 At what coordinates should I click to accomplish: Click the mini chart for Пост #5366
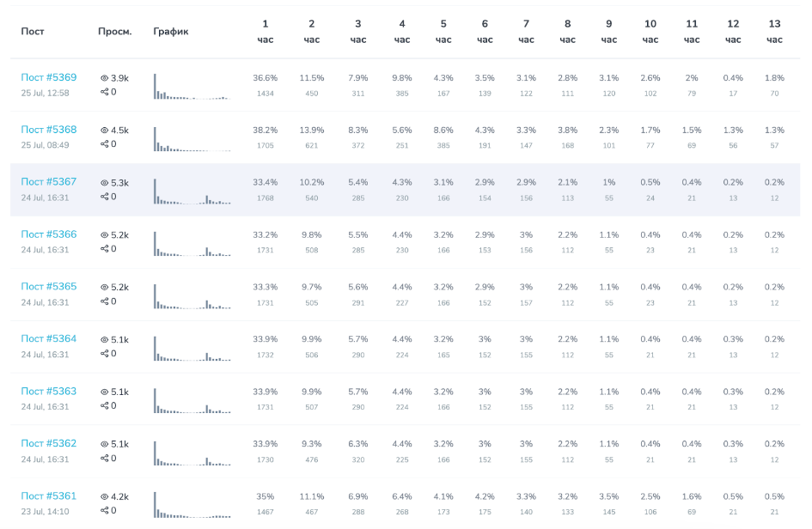pyautogui.click(x=192, y=243)
